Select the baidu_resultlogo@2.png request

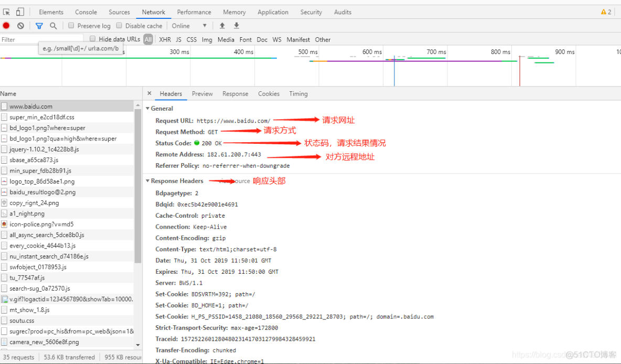(x=67, y=192)
